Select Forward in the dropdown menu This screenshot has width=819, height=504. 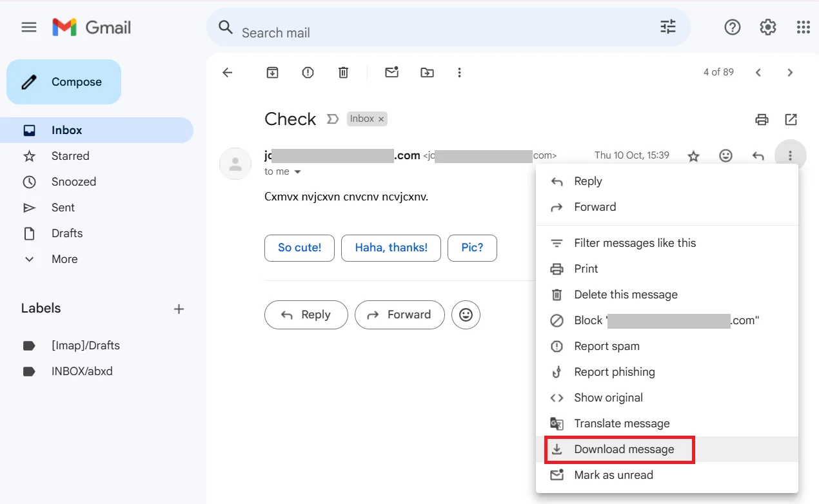pos(667,207)
